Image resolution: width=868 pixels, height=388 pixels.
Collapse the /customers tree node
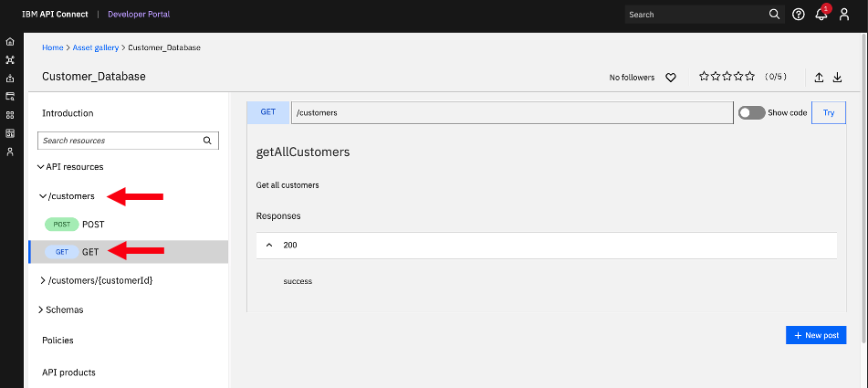[x=43, y=196]
